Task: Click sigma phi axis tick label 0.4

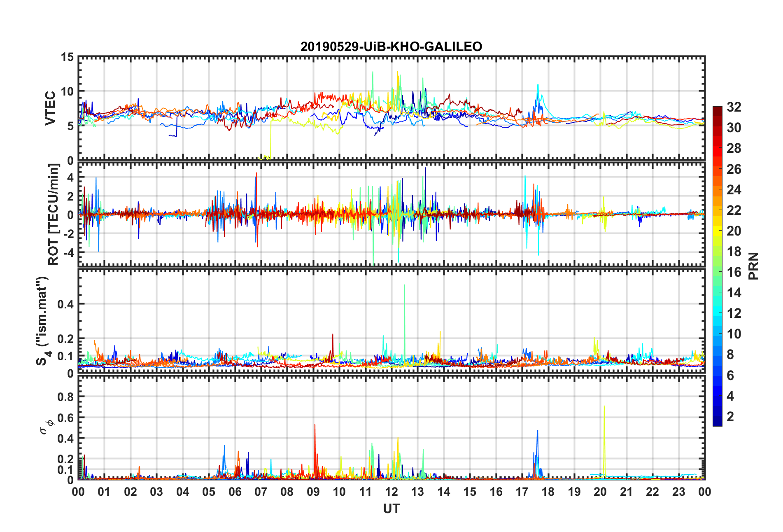Action: [66, 438]
